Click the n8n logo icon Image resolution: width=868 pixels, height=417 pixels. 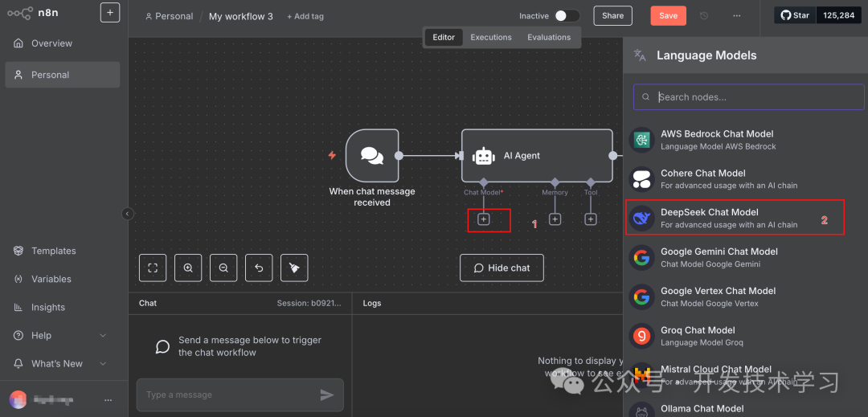pyautogui.click(x=19, y=13)
